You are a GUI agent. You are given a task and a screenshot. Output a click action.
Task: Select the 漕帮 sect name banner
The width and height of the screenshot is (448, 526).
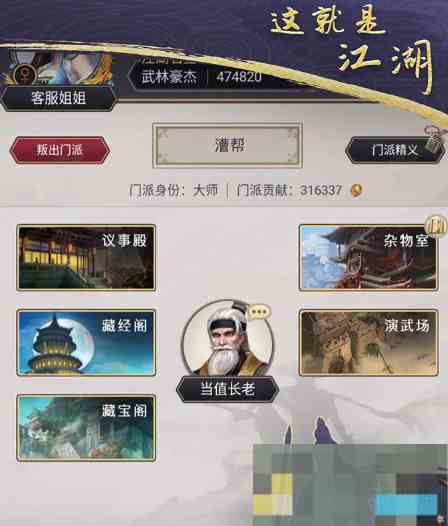point(228,145)
